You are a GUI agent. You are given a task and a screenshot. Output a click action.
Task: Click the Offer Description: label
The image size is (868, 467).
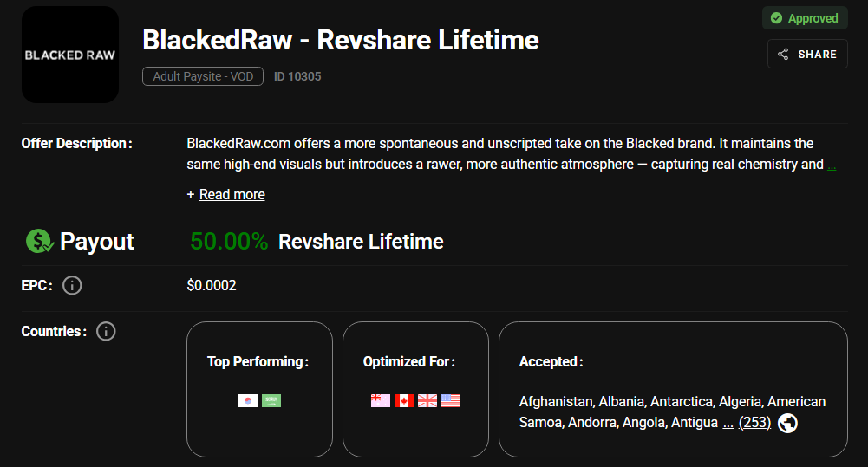[x=76, y=143]
